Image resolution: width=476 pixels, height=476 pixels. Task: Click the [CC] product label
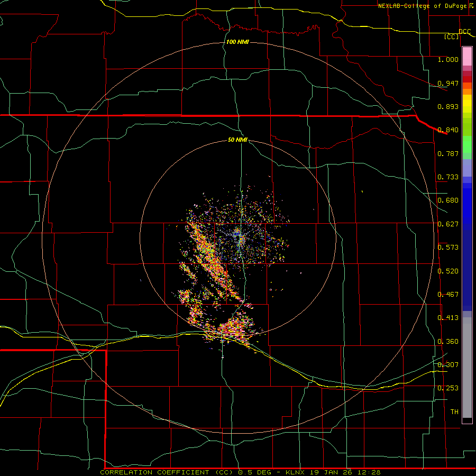tap(452, 36)
